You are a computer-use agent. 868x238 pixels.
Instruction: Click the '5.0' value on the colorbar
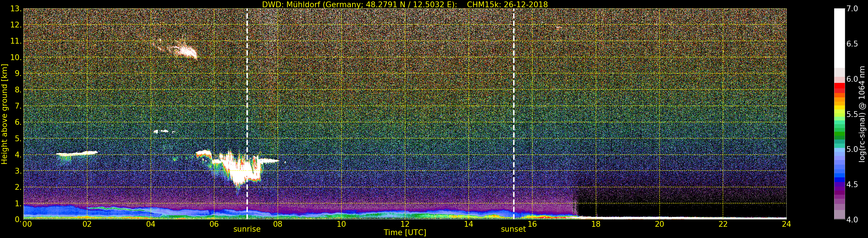852,149
